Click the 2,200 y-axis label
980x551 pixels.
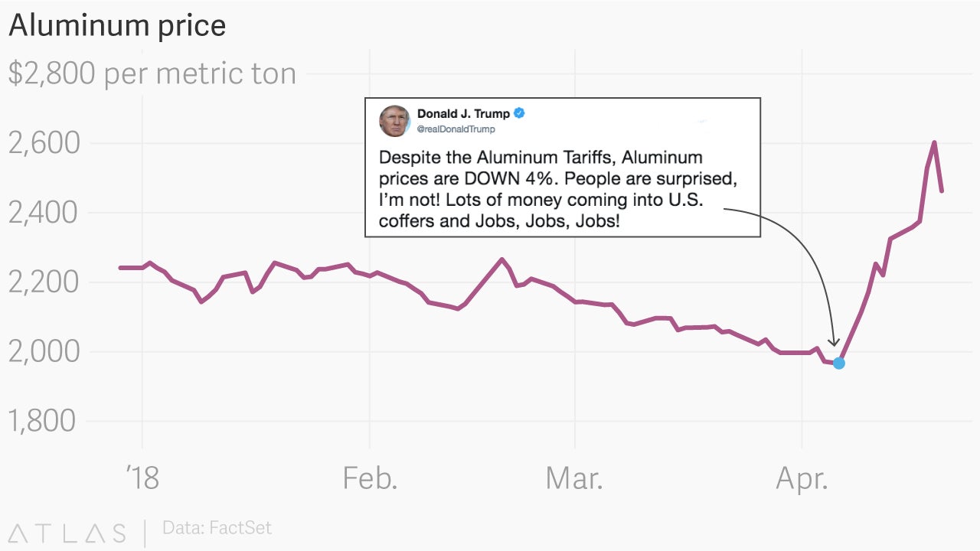pos(44,282)
